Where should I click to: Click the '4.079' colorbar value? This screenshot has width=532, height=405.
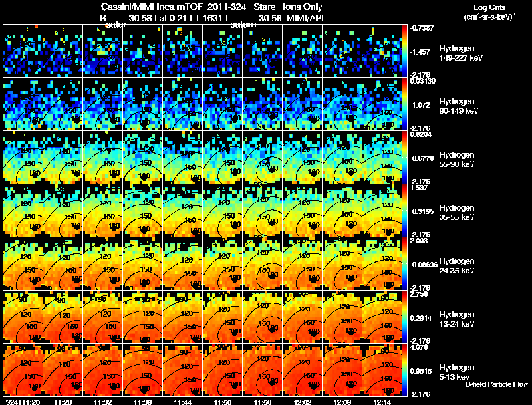419,347
